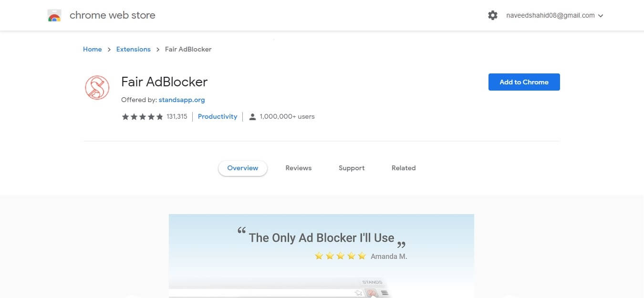Image resolution: width=644 pixels, height=298 pixels.
Task: Switch to the Overview tab
Action: (243, 168)
